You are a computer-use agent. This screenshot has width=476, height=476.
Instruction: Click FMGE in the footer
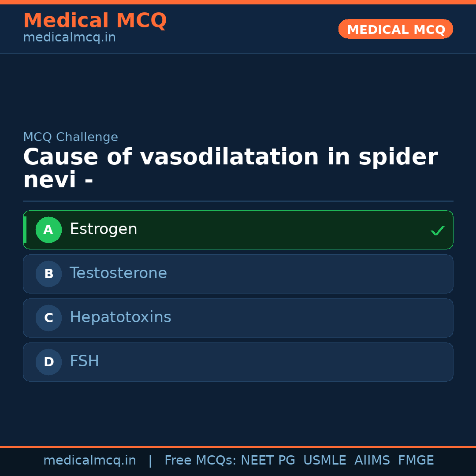point(416,461)
